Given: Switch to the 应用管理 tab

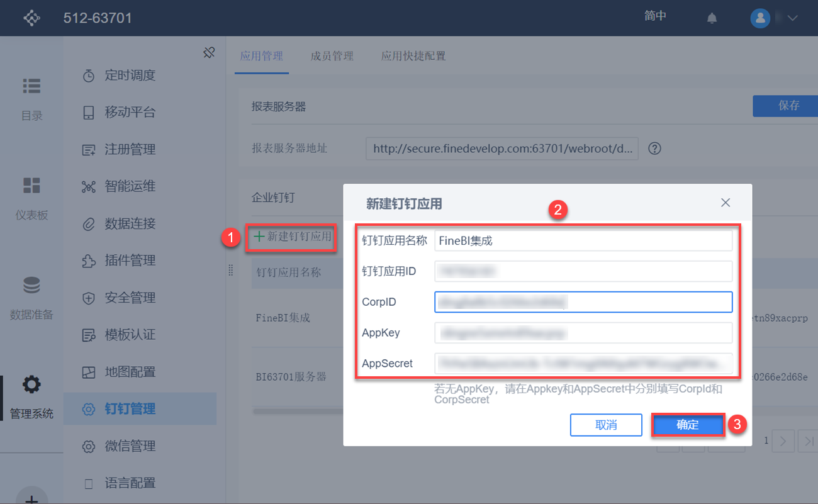Looking at the screenshot, I should tap(262, 56).
